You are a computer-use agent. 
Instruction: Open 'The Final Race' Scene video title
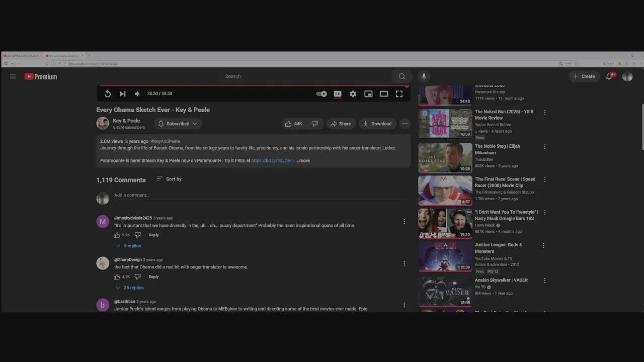click(x=505, y=183)
